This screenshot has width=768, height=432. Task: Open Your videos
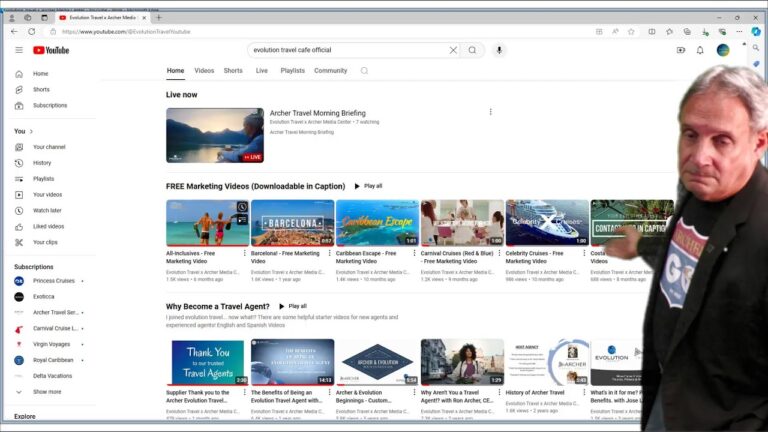click(x=49, y=194)
